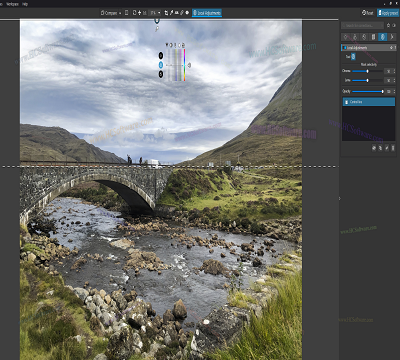The height and width of the screenshot is (360, 400).
Task: Toggle the active corrections filter icon
Action: point(394,25)
